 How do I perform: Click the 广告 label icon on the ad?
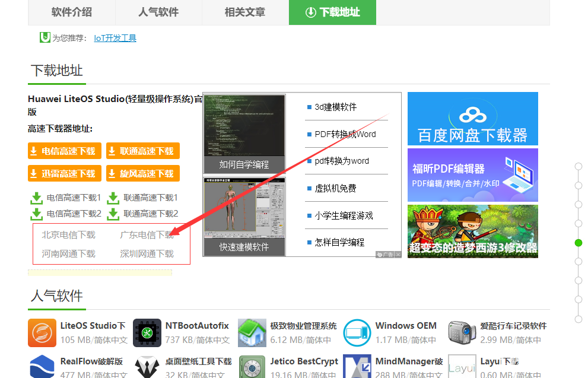385,255
